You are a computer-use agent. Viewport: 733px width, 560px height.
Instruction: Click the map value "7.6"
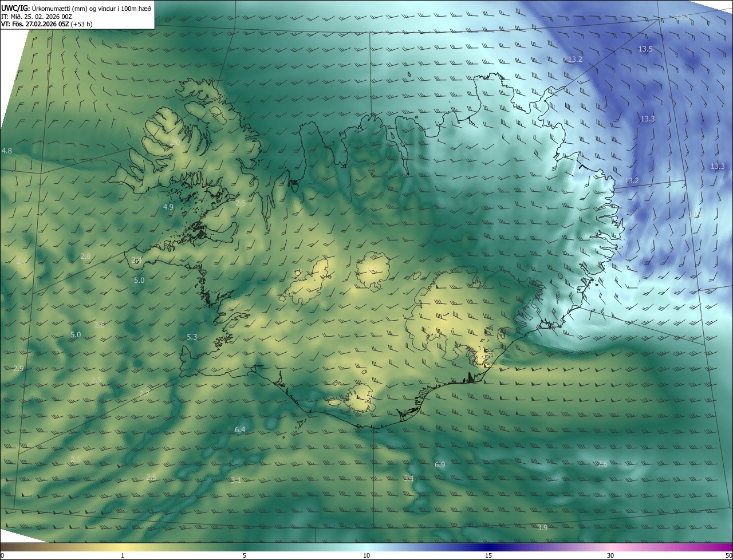coord(602,464)
